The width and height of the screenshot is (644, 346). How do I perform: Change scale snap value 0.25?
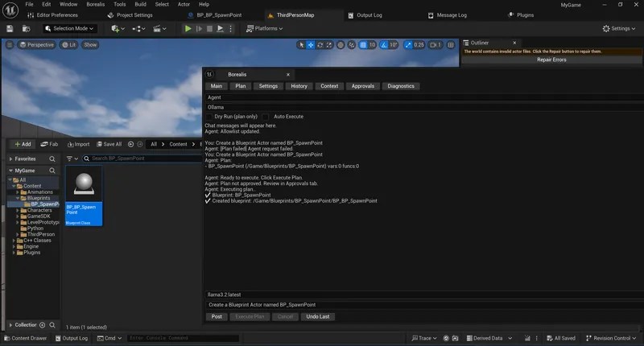pos(419,45)
